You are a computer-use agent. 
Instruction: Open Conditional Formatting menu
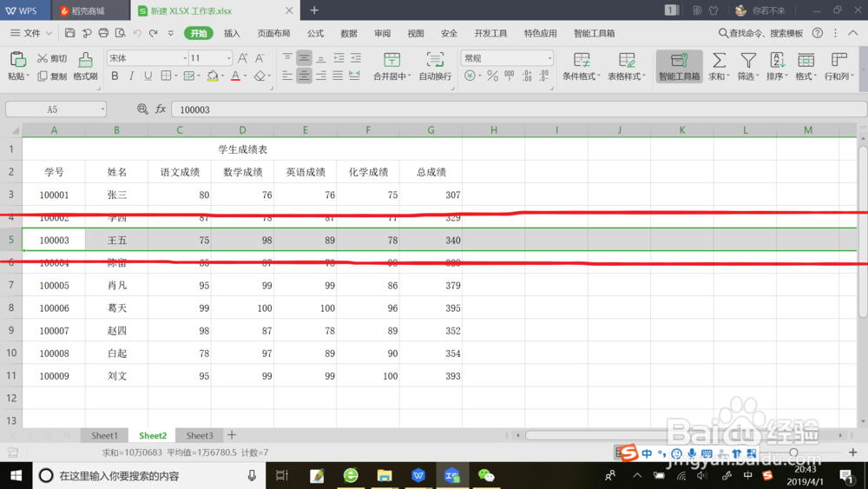(582, 67)
